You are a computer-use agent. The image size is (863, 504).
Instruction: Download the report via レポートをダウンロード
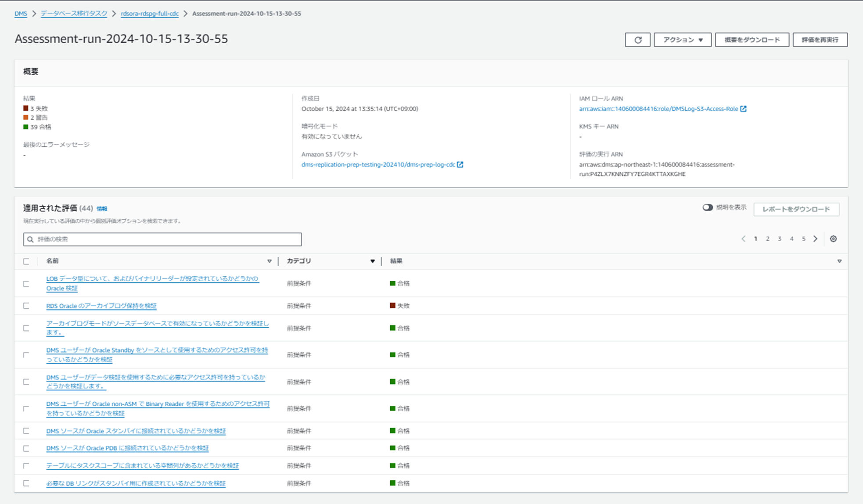point(796,209)
